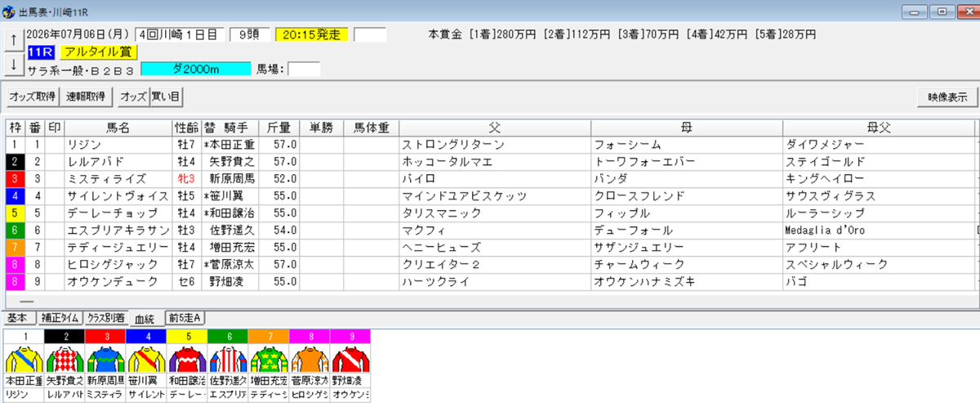Click dam サザンジュエリー
Screen dimensions: 980x403
(638, 246)
